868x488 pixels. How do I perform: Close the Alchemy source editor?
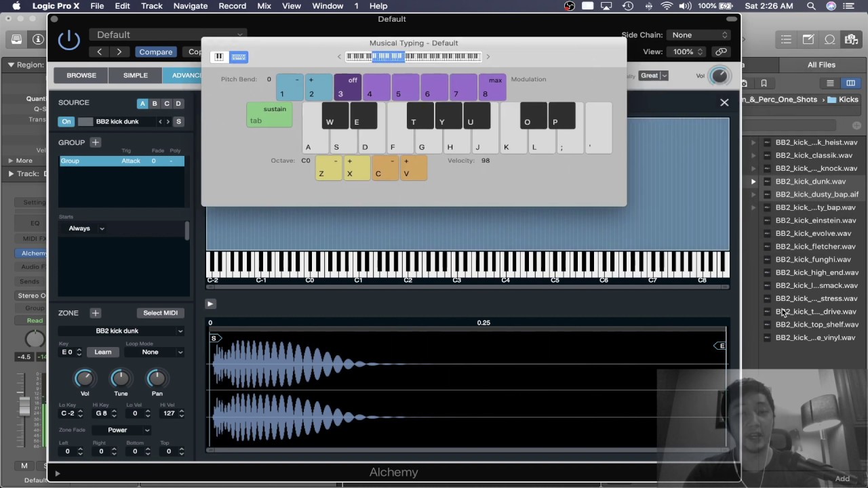click(x=724, y=103)
